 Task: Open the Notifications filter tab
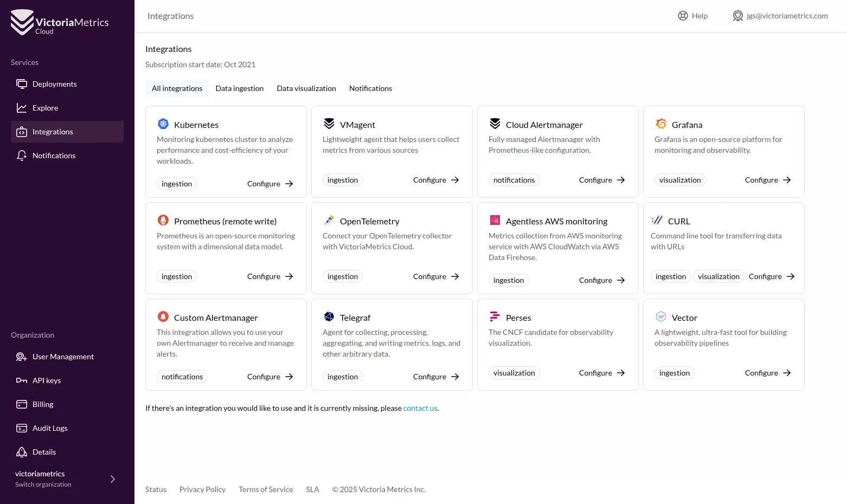[x=370, y=88]
